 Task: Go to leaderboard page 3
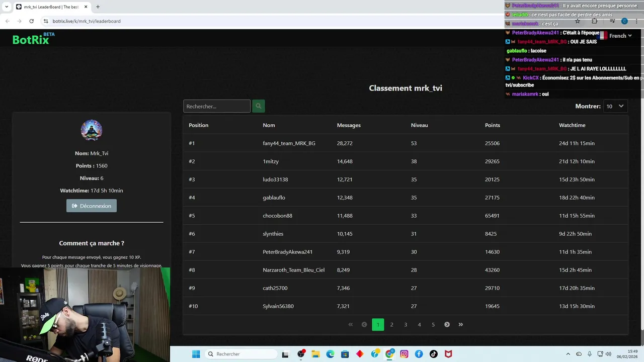pyautogui.click(x=406, y=324)
